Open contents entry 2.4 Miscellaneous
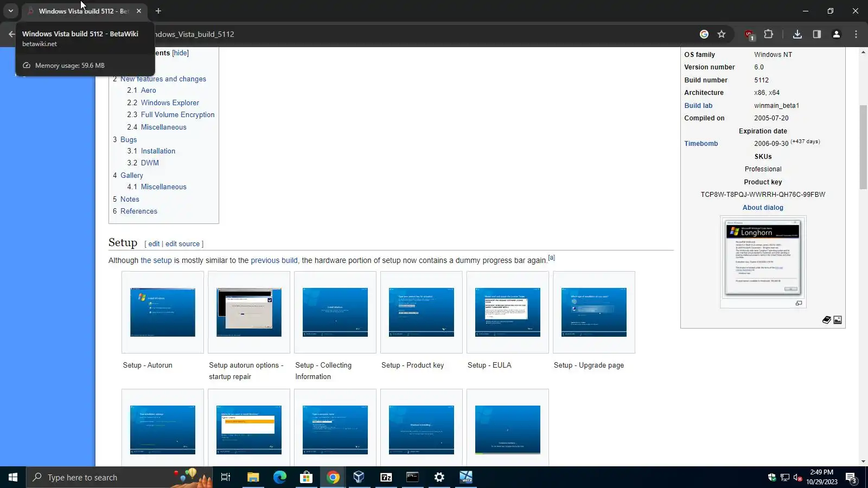The image size is (868, 488). click(164, 127)
